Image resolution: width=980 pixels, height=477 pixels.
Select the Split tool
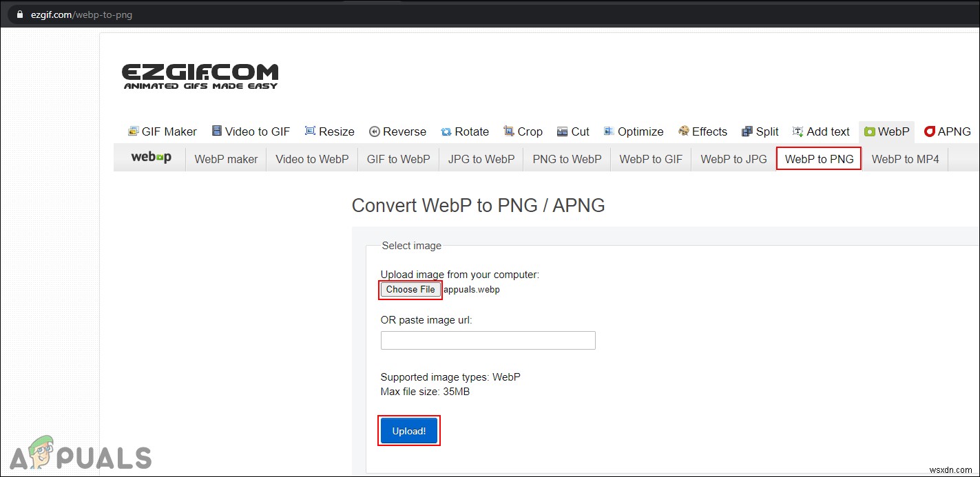[760, 131]
